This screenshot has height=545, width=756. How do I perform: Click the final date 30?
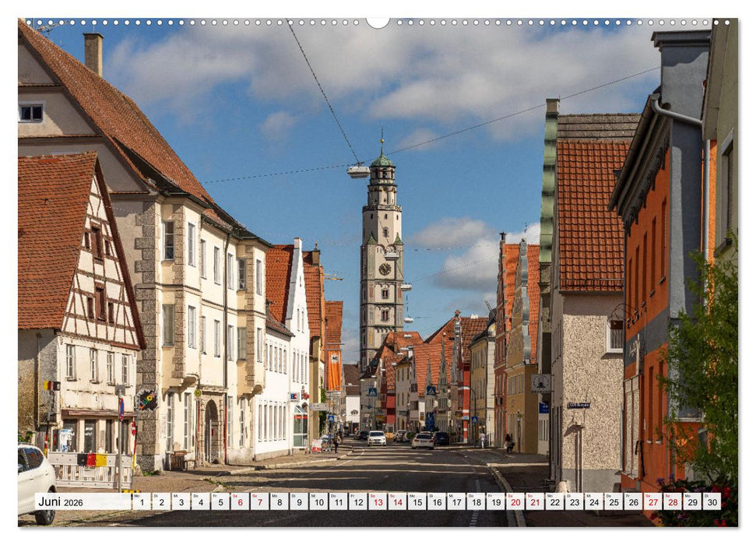click(x=711, y=504)
